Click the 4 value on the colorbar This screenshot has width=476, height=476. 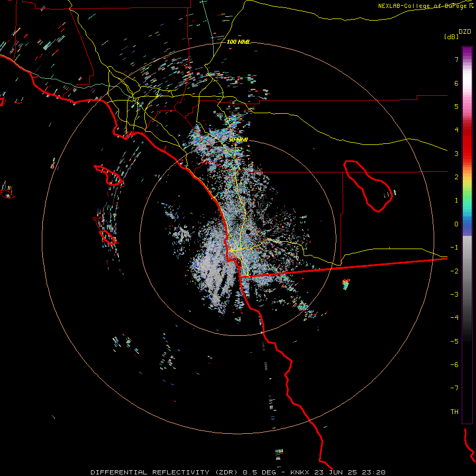(456, 130)
